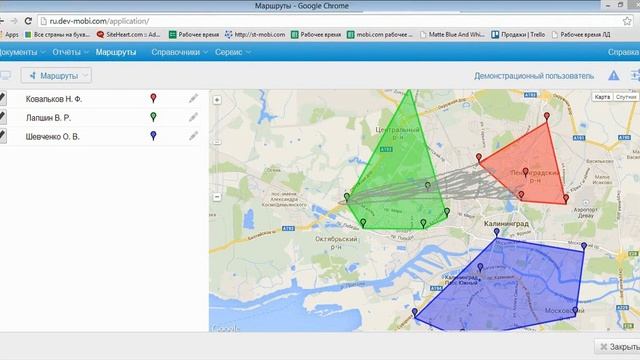Click the address bar URL field
The height and width of the screenshot is (360, 640).
(x=331, y=21)
